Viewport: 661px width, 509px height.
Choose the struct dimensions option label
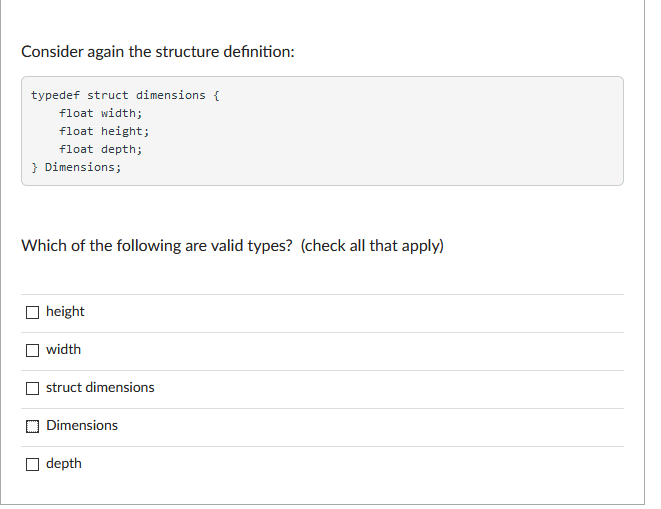click(100, 388)
